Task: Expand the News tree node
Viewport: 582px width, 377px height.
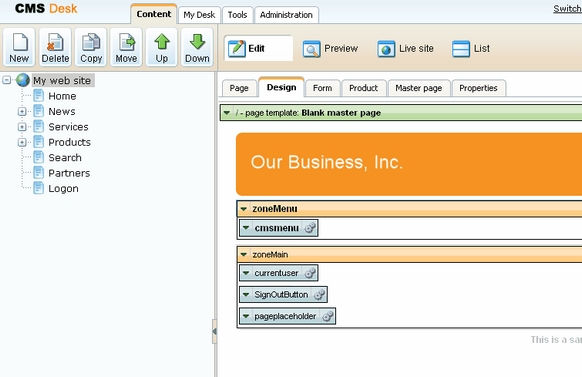Action: point(22,111)
